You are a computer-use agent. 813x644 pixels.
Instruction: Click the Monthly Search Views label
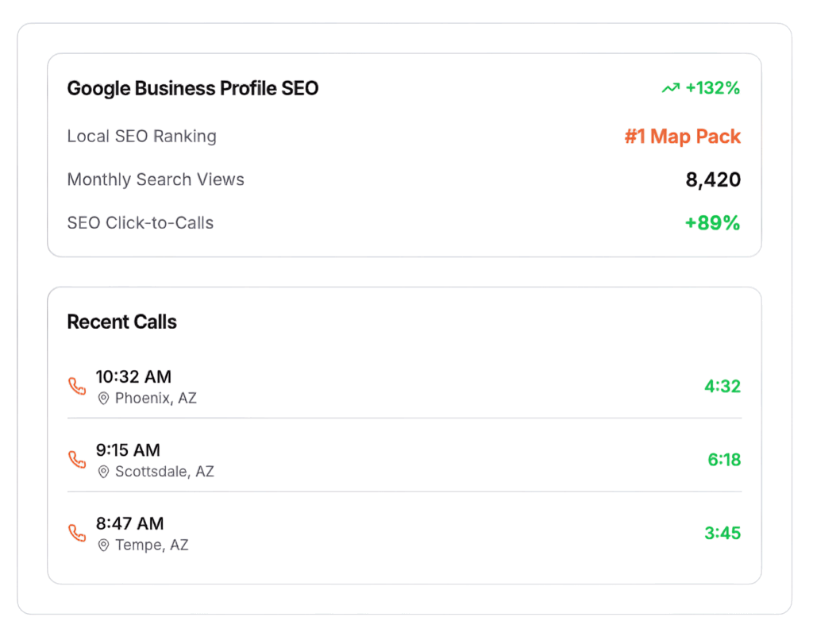pos(156,179)
